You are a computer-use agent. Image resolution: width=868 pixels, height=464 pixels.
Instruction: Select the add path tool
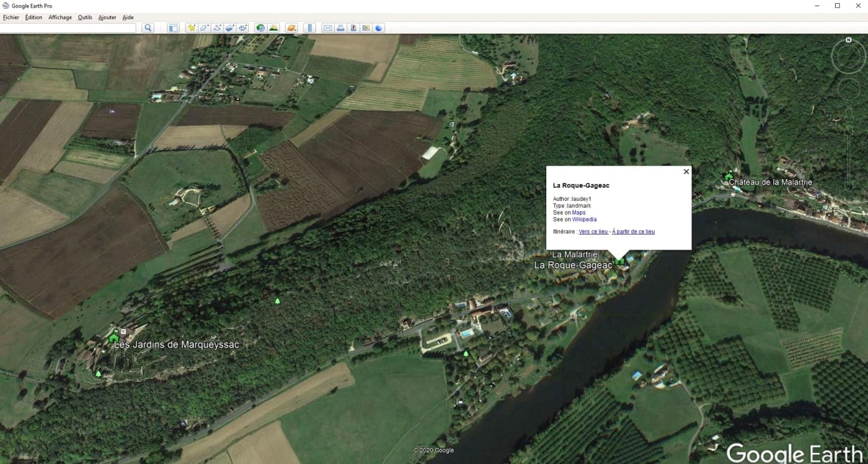pos(217,28)
